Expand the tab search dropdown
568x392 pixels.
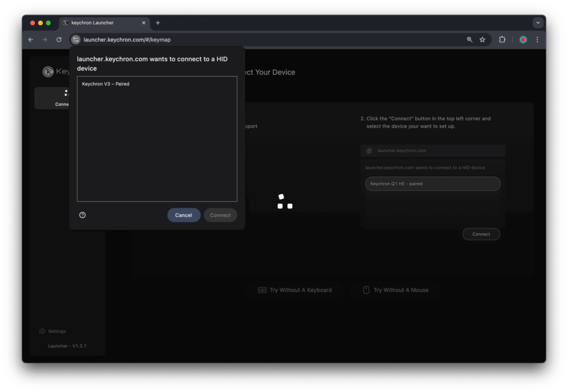pos(538,23)
